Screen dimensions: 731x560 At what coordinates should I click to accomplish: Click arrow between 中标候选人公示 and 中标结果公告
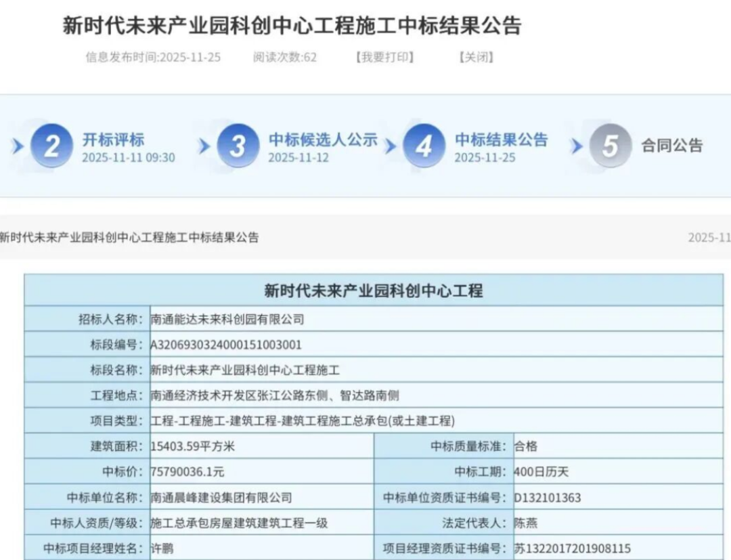click(390, 146)
